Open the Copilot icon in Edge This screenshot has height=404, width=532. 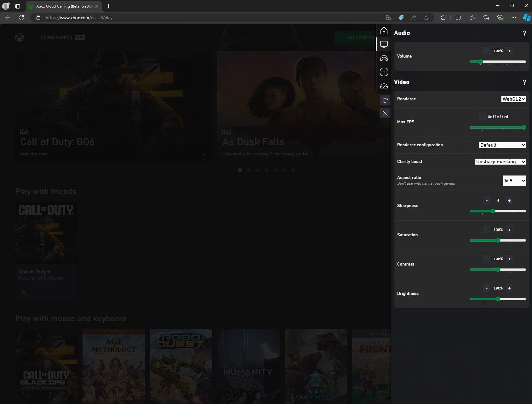[526, 18]
